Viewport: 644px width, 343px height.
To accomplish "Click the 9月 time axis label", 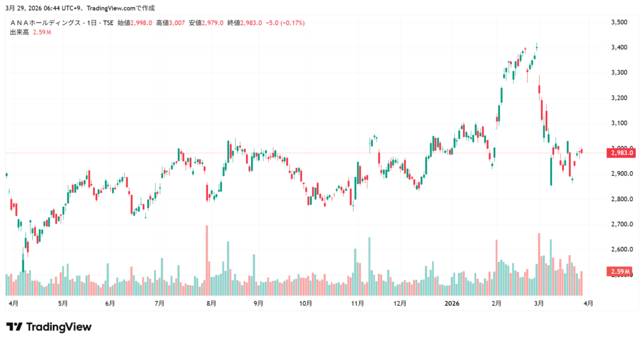I will click(x=258, y=303).
